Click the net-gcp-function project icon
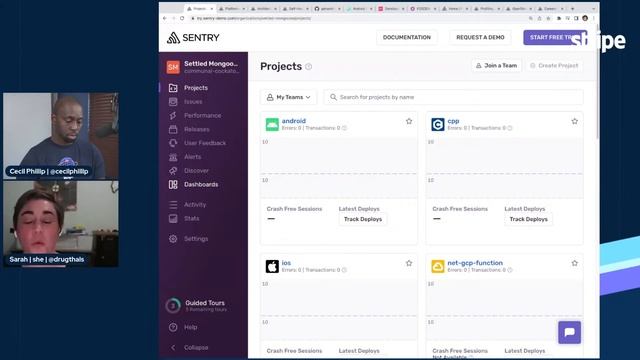 [x=438, y=266]
